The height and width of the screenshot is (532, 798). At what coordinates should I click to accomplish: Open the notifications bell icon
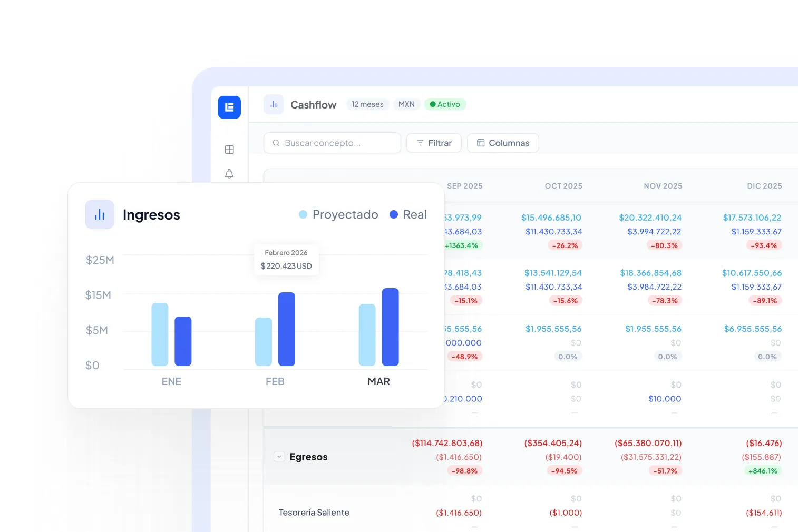click(x=229, y=174)
